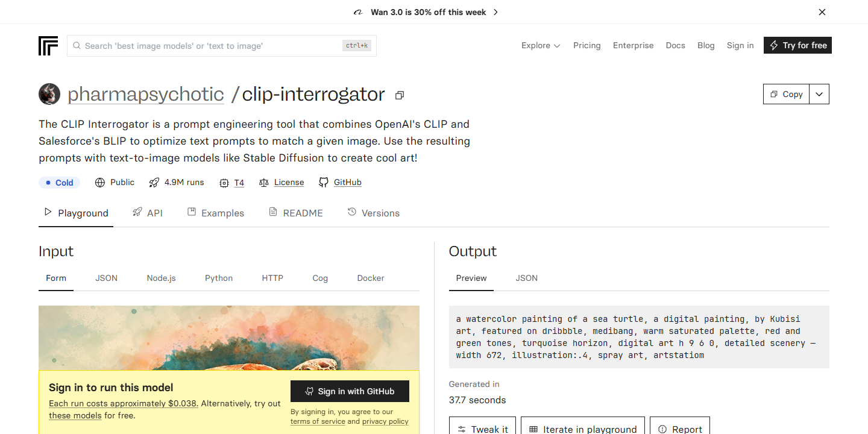Screen dimensions: 868x434
Task: Click Sign in with GitHub button
Action: coord(350,391)
